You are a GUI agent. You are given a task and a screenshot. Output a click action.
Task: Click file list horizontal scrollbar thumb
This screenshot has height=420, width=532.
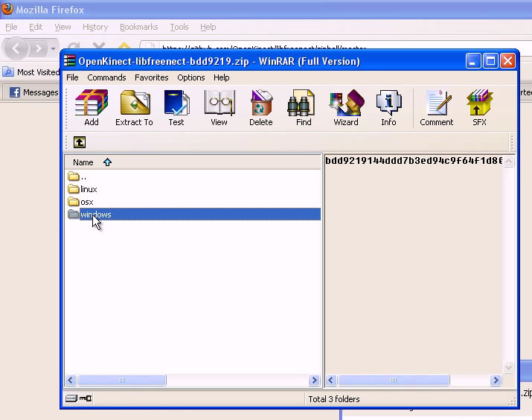point(122,380)
